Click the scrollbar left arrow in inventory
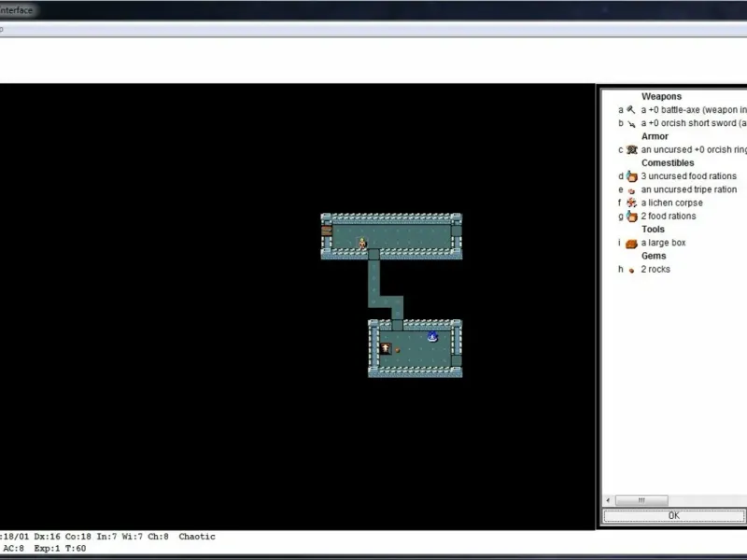Image resolution: width=747 pixels, height=560 pixels. point(608,500)
